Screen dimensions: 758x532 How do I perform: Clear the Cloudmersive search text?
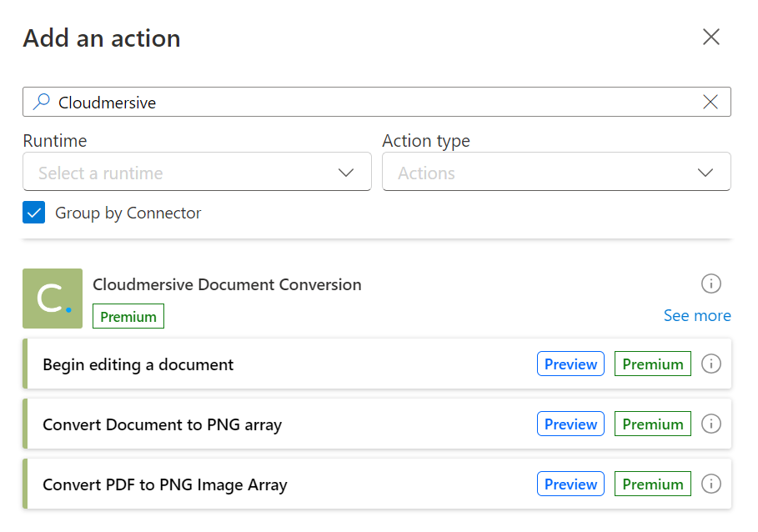pos(710,102)
